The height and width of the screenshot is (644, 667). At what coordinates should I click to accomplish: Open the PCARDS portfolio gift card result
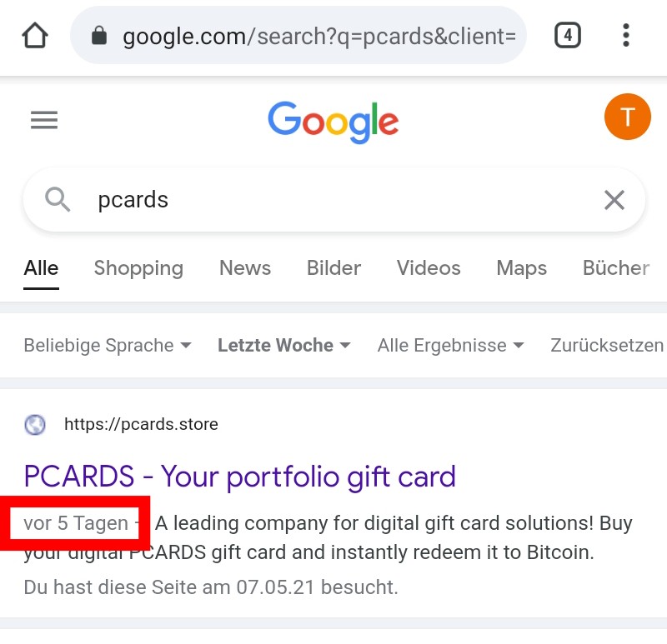(240, 477)
